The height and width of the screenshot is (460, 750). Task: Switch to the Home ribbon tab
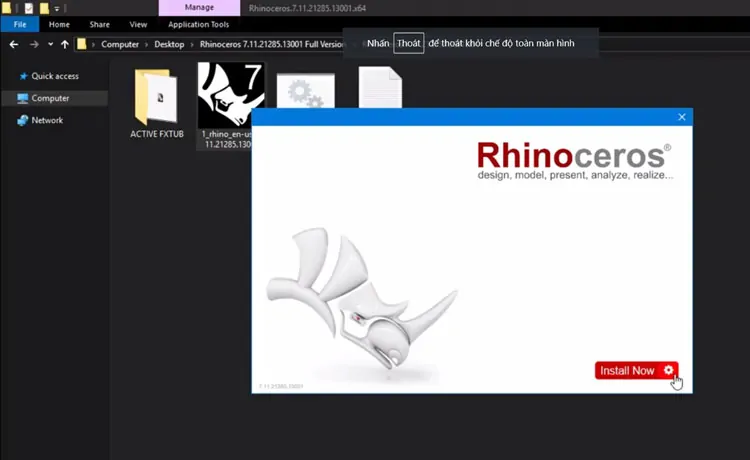pos(59,24)
